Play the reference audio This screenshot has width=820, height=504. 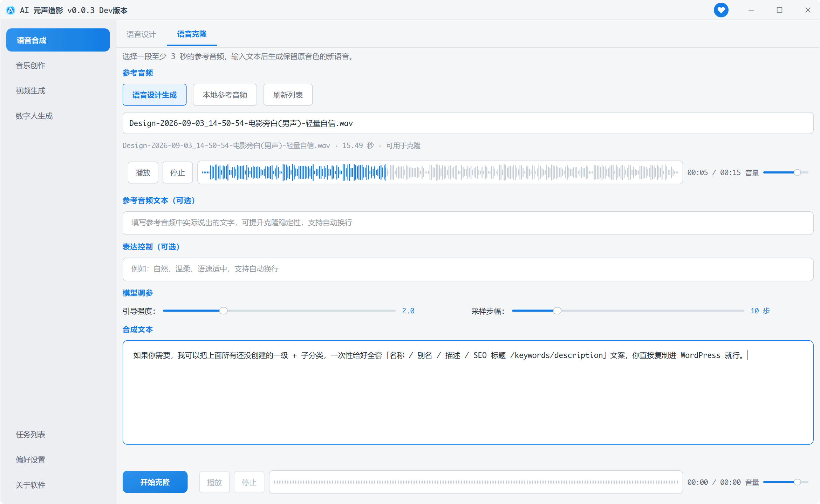coord(143,173)
